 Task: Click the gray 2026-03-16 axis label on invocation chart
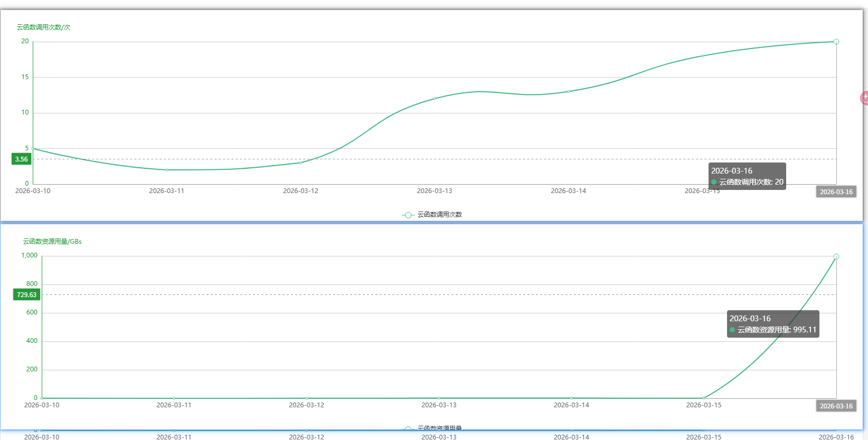(836, 192)
